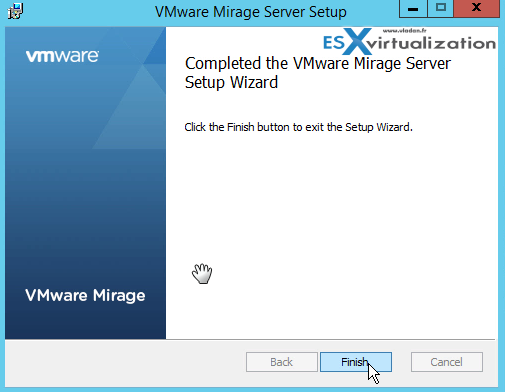Click the VMware Mirage Server Setup title text
This screenshot has width=505, height=392.
(x=251, y=12)
